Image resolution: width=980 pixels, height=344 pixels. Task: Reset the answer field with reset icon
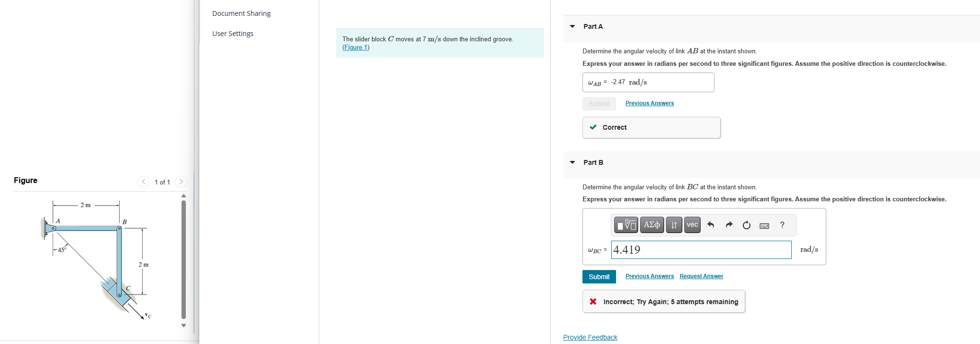(x=747, y=225)
